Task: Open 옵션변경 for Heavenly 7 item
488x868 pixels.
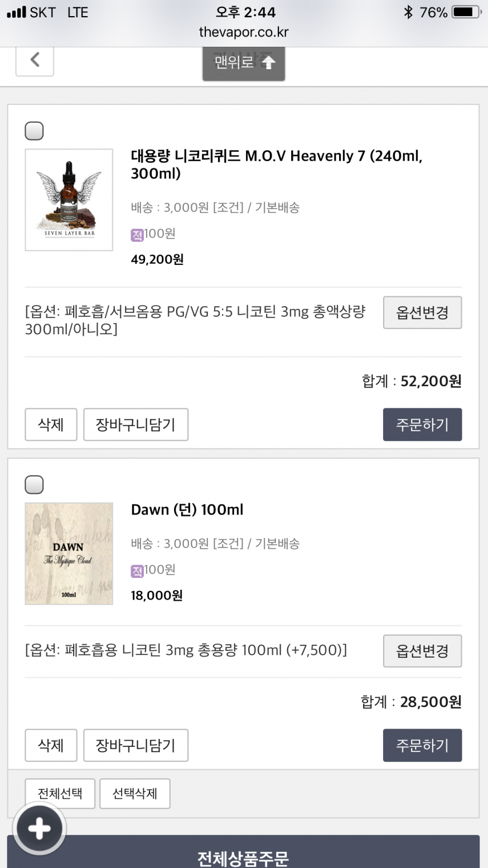Action: pyautogui.click(x=422, y=312)
